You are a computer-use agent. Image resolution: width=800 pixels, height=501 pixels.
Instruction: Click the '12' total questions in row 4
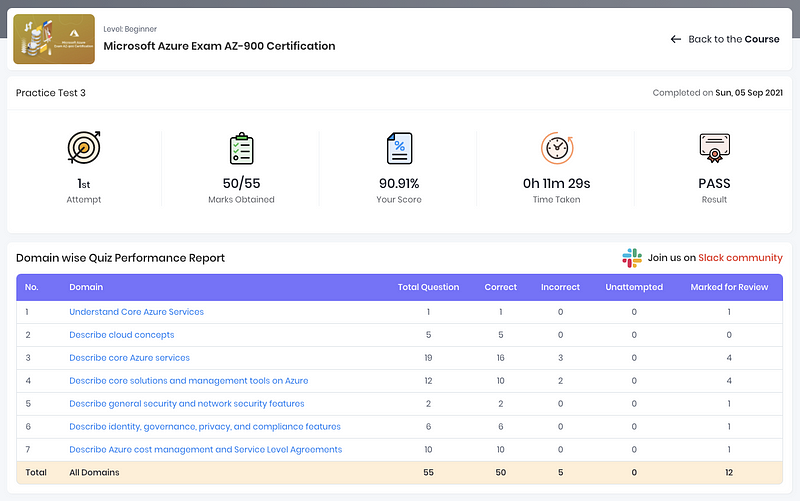pos(428,381)
